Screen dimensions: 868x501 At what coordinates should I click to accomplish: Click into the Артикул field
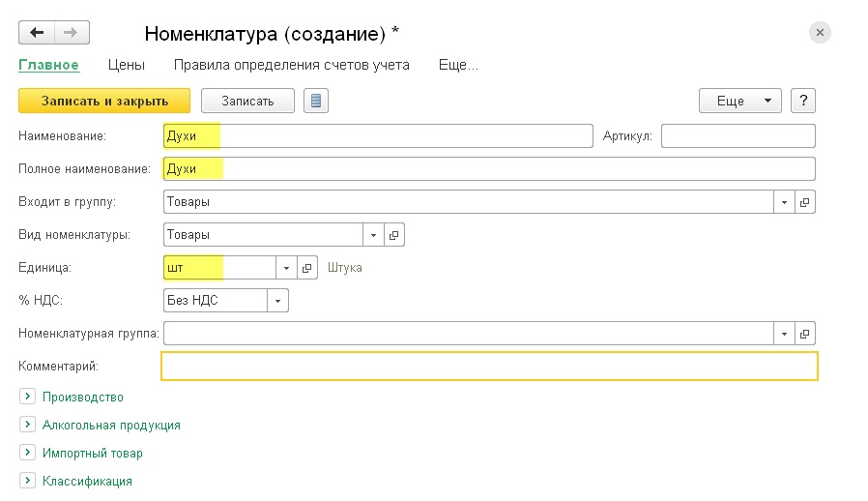738,136
